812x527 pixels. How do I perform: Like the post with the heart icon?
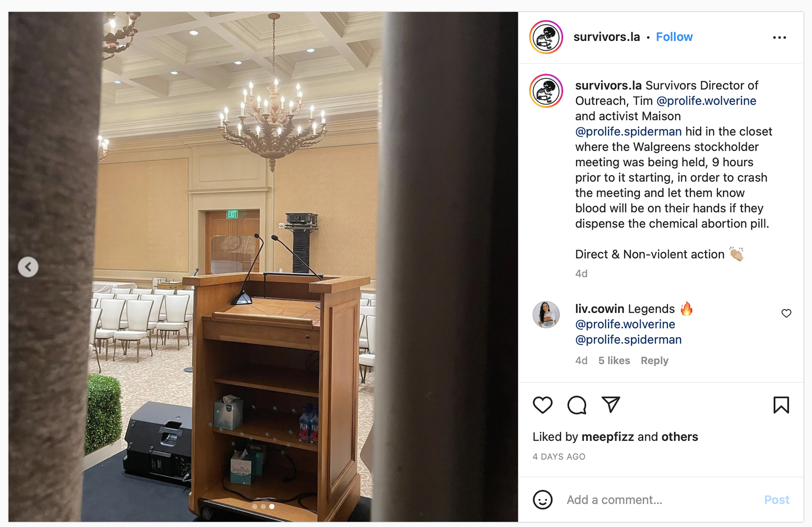[543, 405]
